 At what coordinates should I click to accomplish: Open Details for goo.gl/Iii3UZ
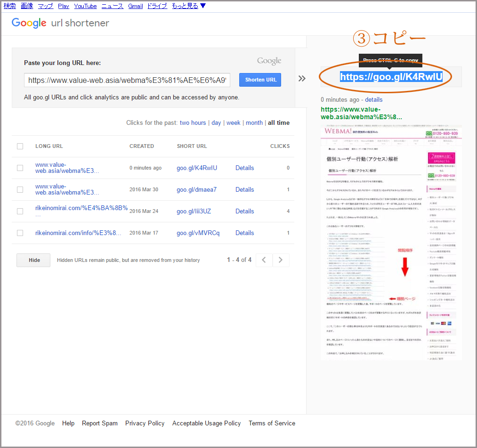tap(244, 211)
